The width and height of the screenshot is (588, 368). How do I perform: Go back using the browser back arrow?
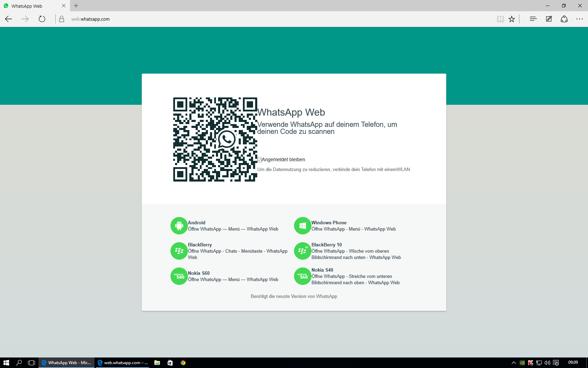tap(8, 19)
